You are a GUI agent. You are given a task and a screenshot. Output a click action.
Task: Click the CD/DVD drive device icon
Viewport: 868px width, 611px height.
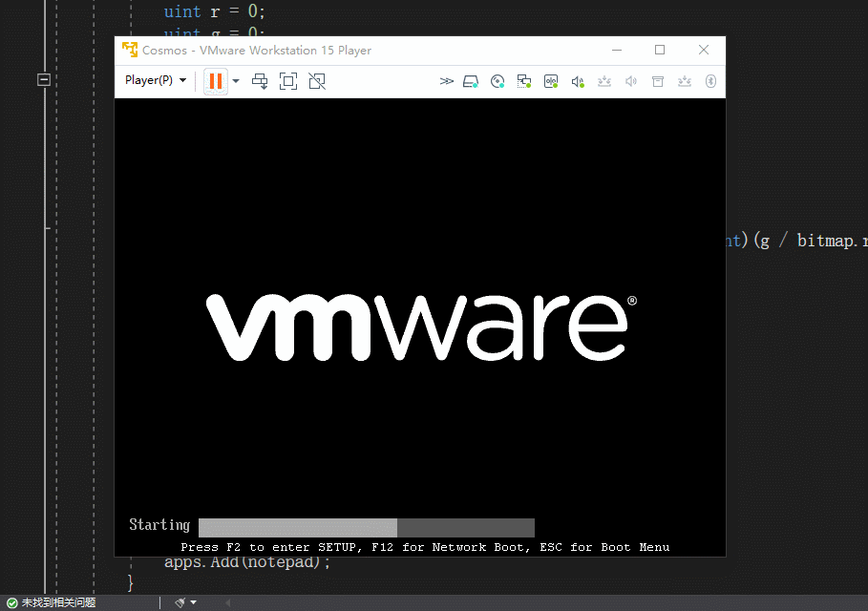498,81
